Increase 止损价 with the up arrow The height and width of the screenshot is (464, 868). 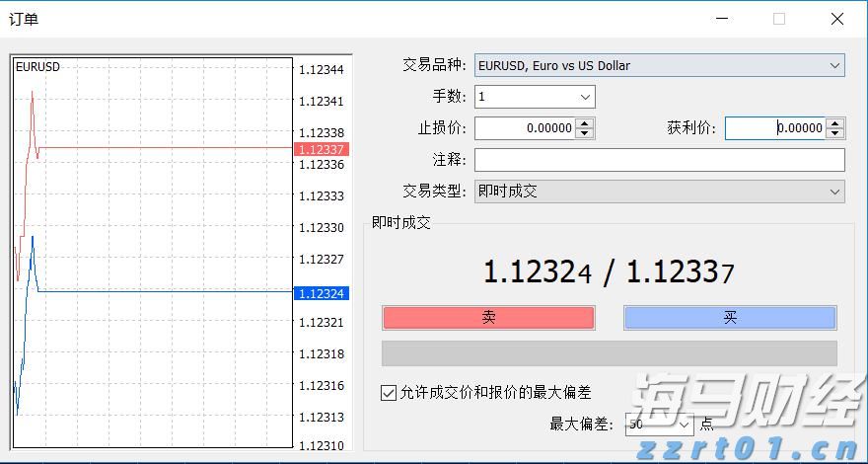tap(585, 123)
